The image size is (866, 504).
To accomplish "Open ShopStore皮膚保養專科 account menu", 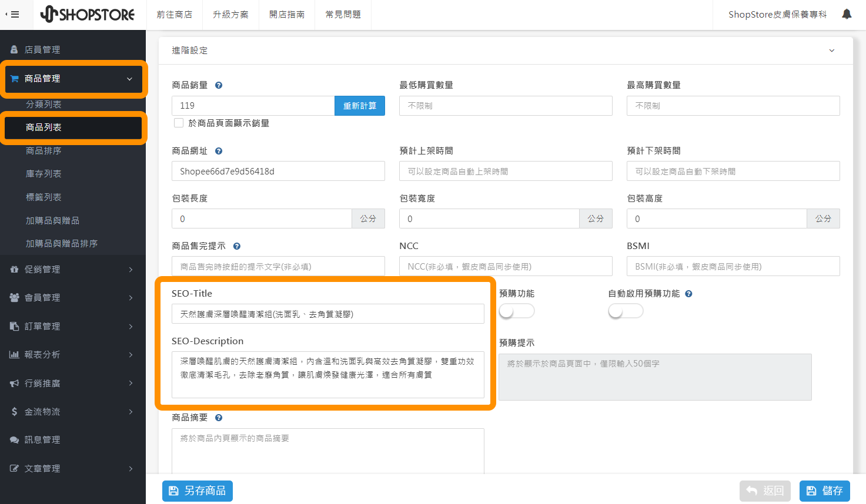I will point(777,15).
